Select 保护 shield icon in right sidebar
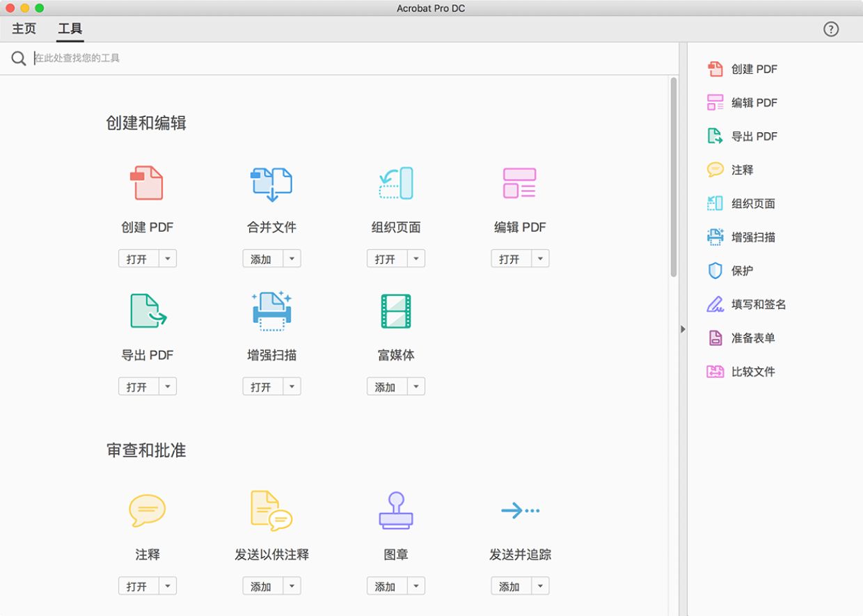The image size is (863, 616). [x=715, y=270]
